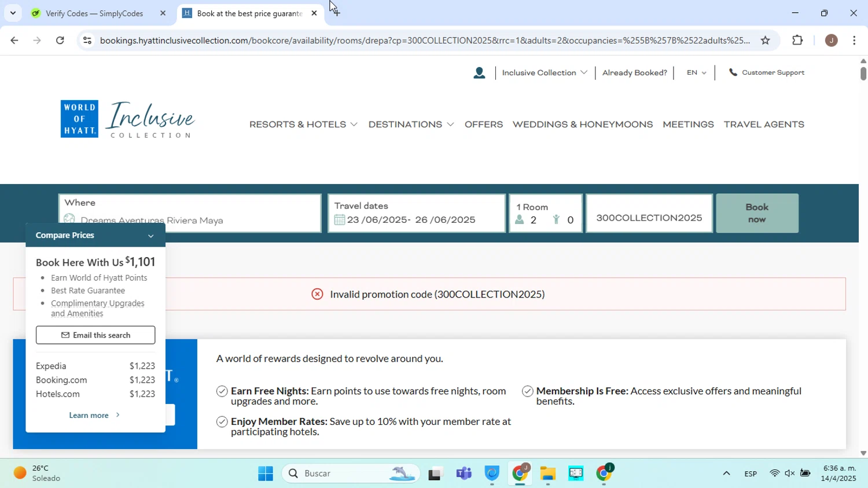868x488 pixels.
Task: Click the World of Hyatt Inclusive Collection logo
Action: tap(128, 119)
